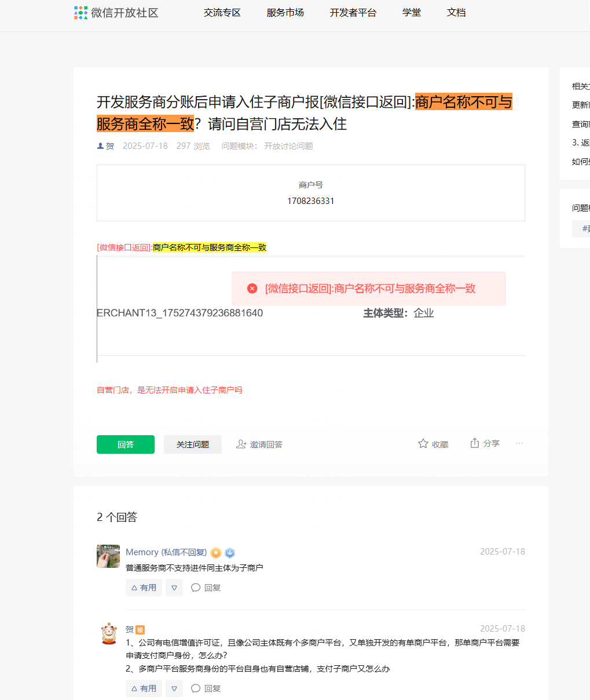Open the three-dots more options menu
Viewport: 590px width, 700px height.
click(519, 443)
